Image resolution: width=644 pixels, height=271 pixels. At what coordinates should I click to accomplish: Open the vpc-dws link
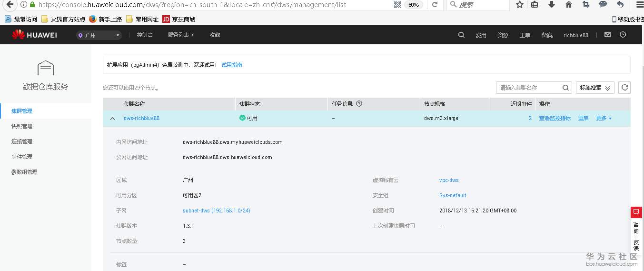(449, 180)
